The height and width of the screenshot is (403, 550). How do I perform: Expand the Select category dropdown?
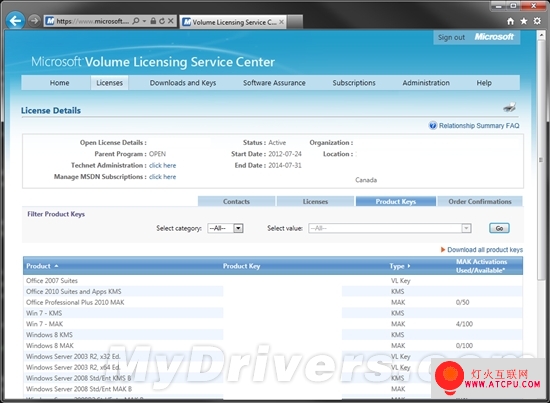point(239,228)
